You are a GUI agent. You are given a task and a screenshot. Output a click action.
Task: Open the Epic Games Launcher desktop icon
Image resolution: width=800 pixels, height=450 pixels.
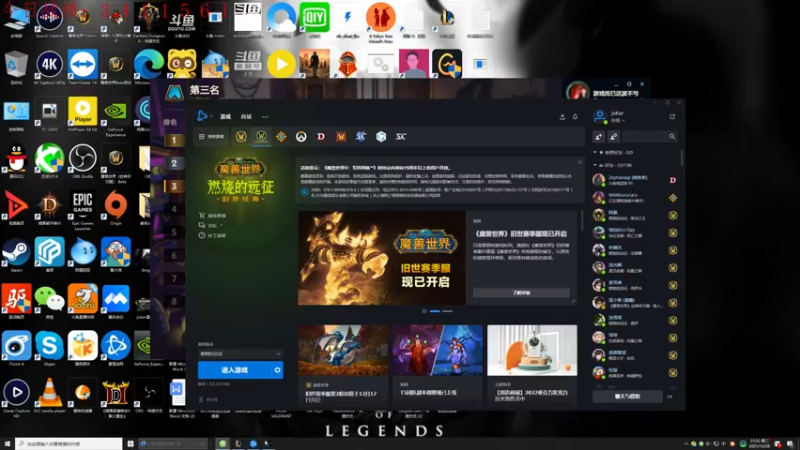click(x=83, y=208)
